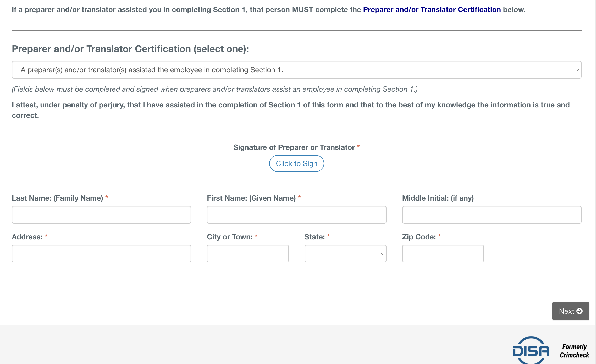Click the Zip Code label text
596x364 pixels.
click(419, 237)
